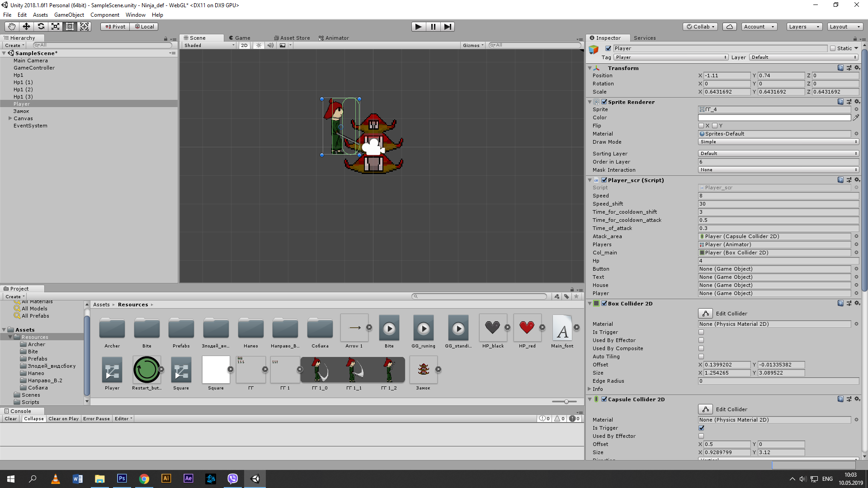The image size is (868, 488).
Task: Click the Step frame button
Action: click(447, 27)
